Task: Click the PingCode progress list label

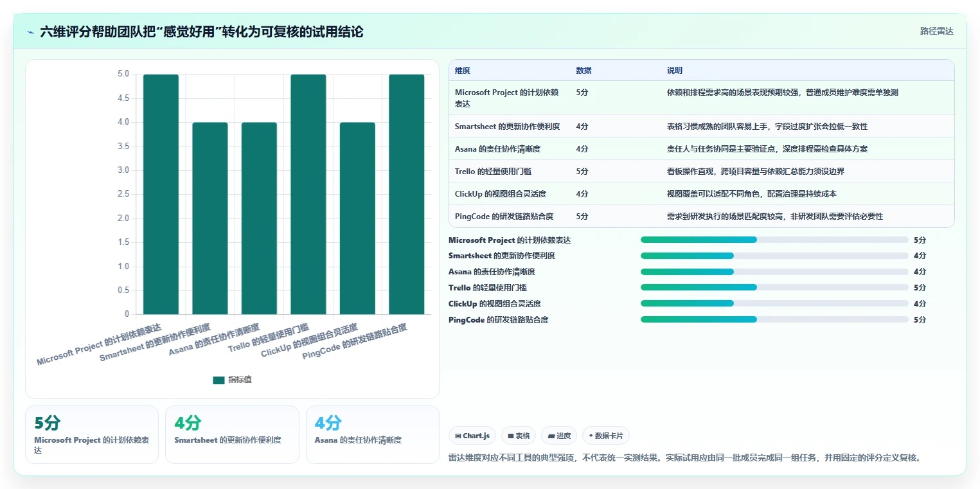Action: (499, 319)
